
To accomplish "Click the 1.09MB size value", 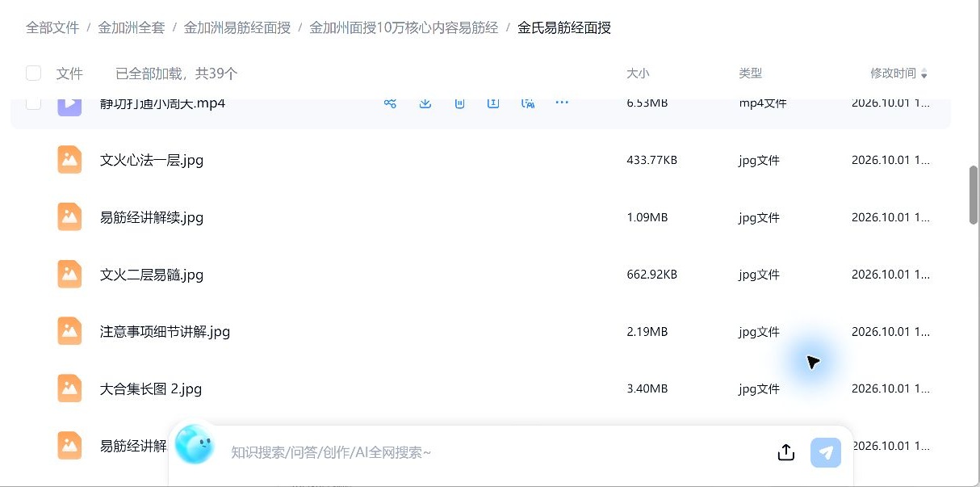I will pos(647,217).
